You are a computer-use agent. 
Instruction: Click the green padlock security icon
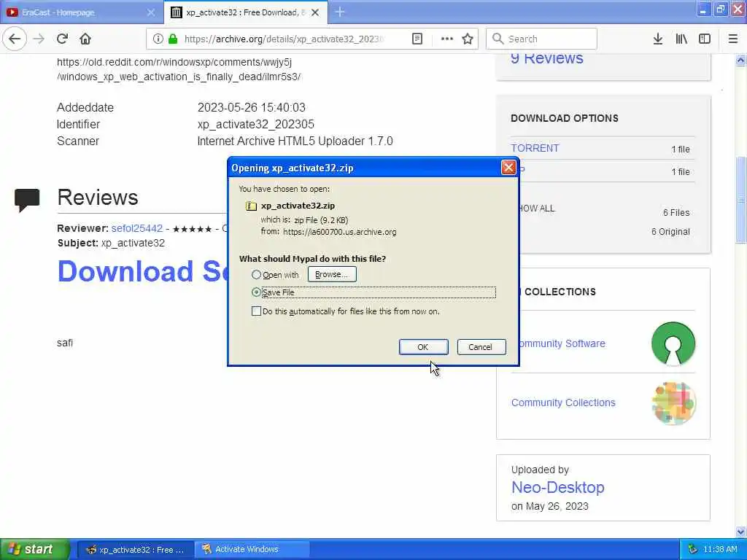[173, 39]
